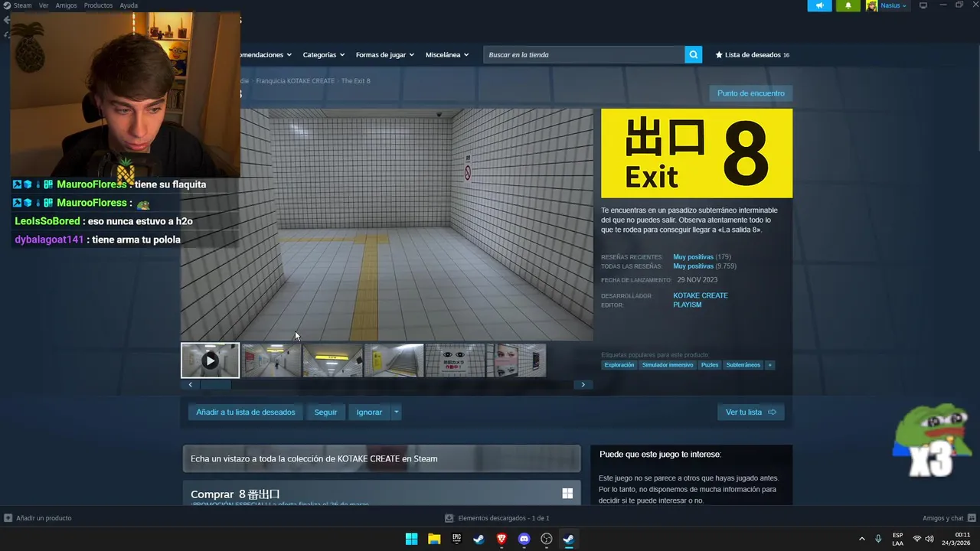The height and width of the screenshot is (551, 980).
Task: Select the staircase screenshot thumbnail
Action: click(394, 360)
